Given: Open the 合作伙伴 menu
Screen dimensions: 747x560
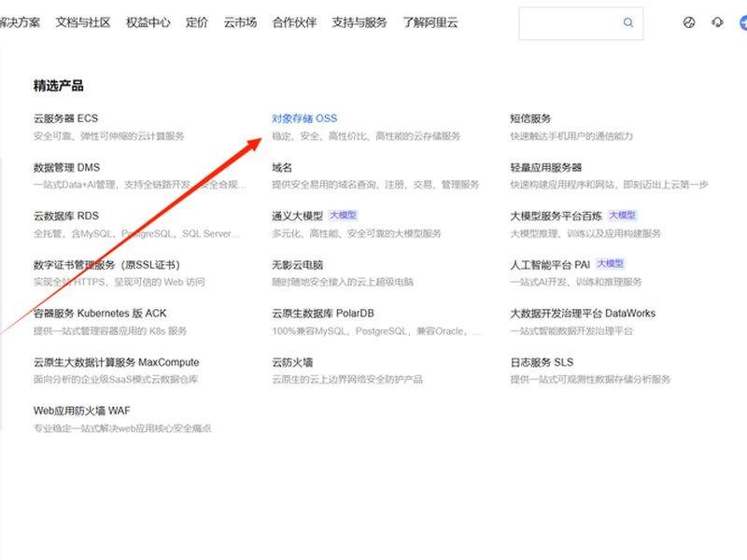Looking at the screenshot, I should coord(294,22).
